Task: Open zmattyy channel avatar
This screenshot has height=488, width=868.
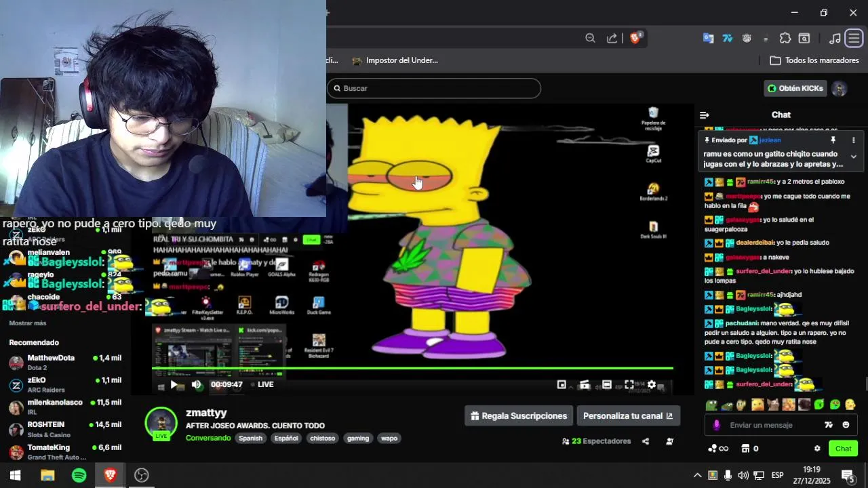Action: [161, 423]
